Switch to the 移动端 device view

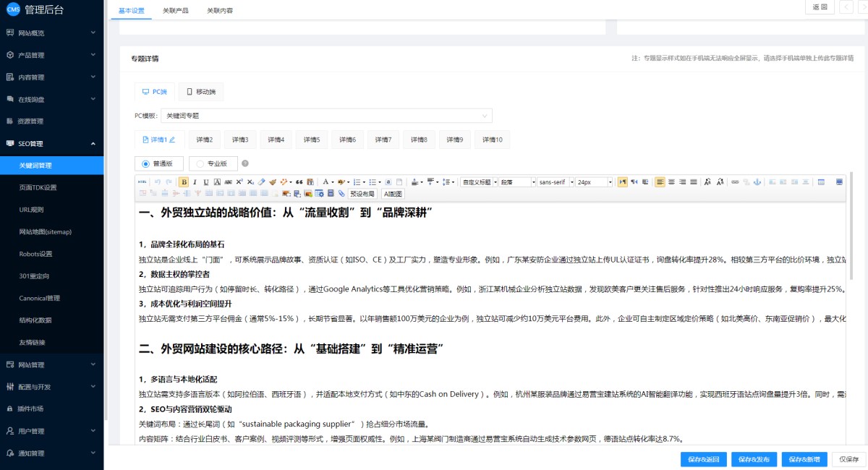coord(201,92)
